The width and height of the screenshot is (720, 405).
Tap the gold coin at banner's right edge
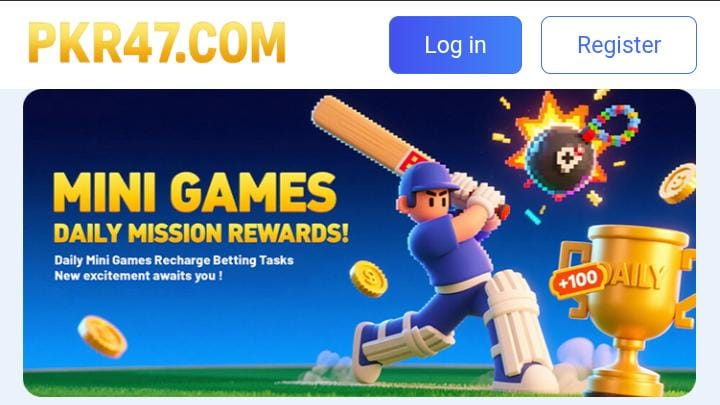pyautogui.click(x=678, y=184)
